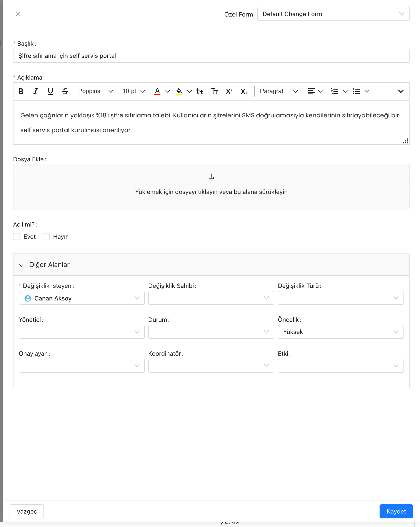Toggle italic formatting in editor
Screen dimensions: 420x527
[36, 91]
